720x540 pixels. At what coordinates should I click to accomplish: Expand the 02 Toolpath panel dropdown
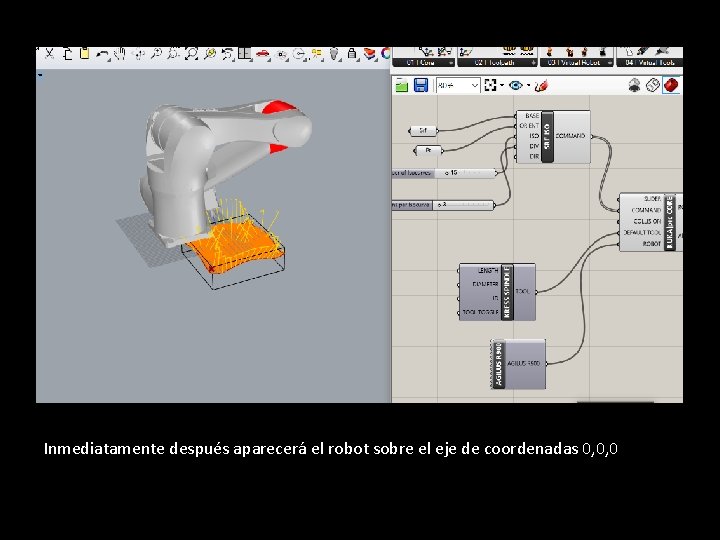click(x=533, y=63)
